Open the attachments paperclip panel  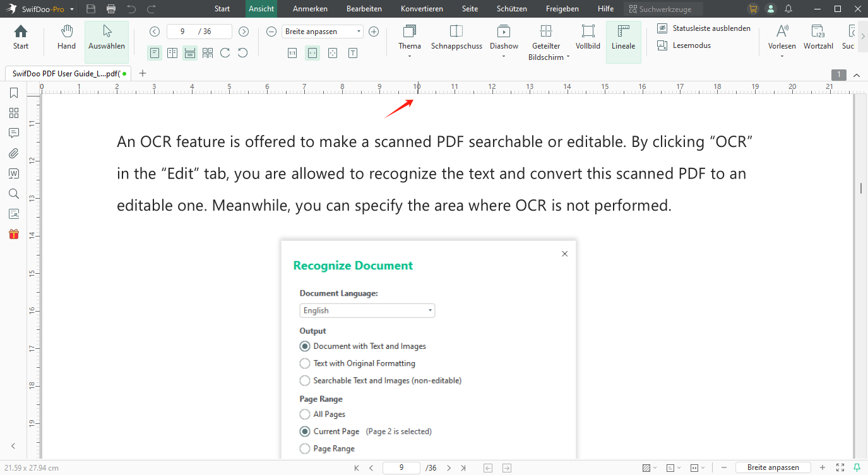(x=13, y=153)
